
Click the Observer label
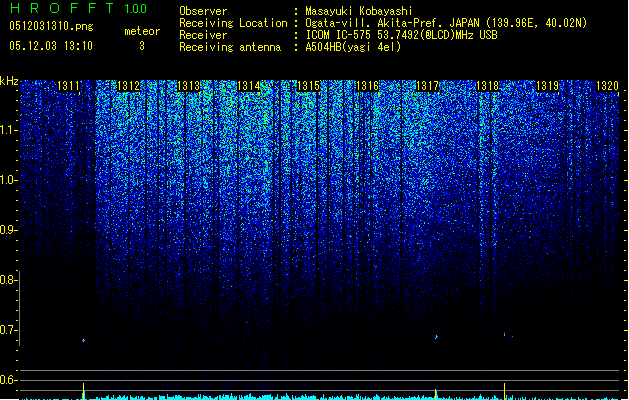coord(203,11)
